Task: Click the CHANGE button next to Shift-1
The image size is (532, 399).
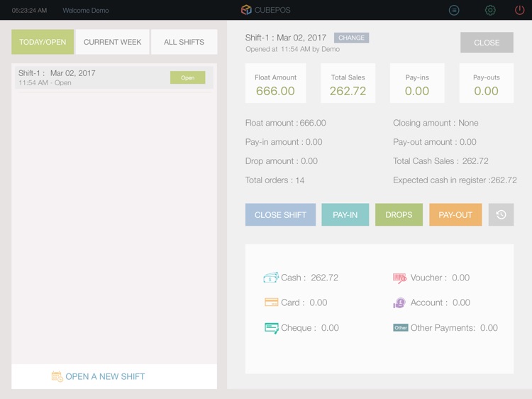Action: click(351, 38)
